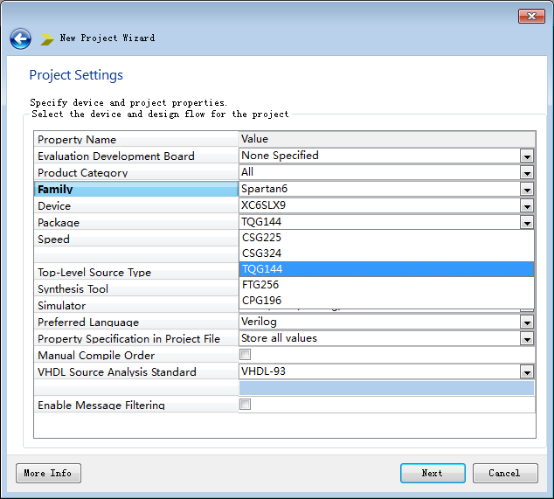The width and height of the screenshot is (554, 499).
Task: Click the yellow New Project Wizard icon
Action: point(47,39)
